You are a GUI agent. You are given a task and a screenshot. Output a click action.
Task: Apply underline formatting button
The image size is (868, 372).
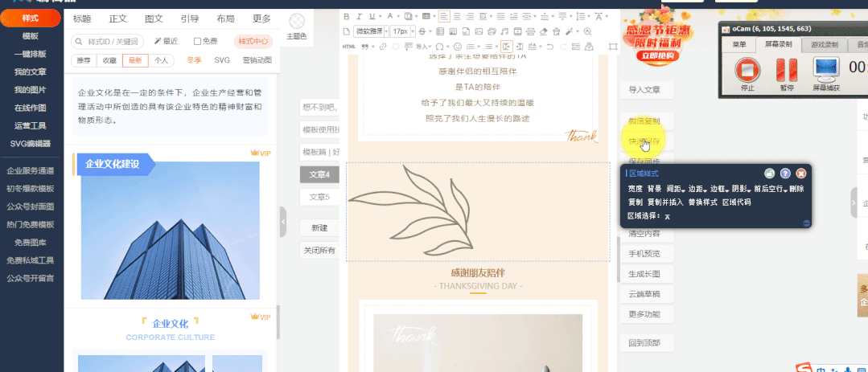click(x=372, y=16)
